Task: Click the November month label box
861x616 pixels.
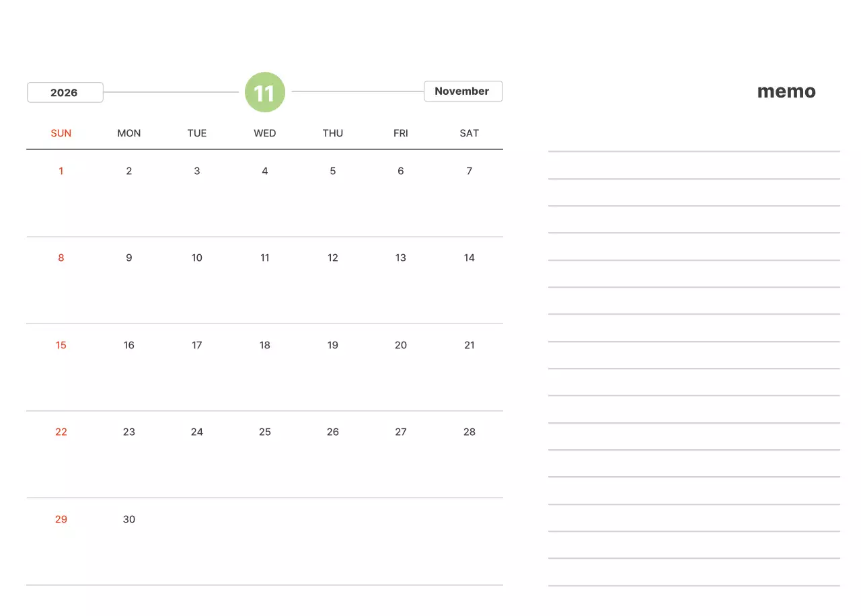Action: [463, 91]
